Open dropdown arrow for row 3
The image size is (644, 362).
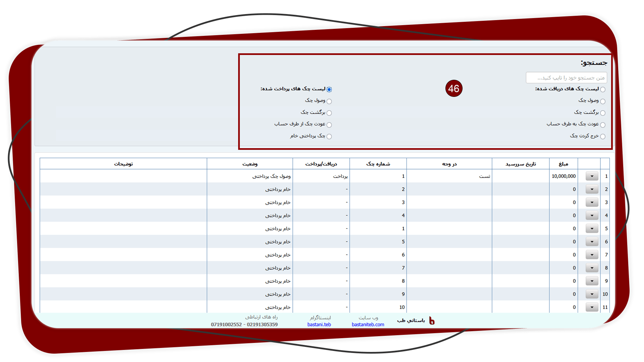click(592, 202)
